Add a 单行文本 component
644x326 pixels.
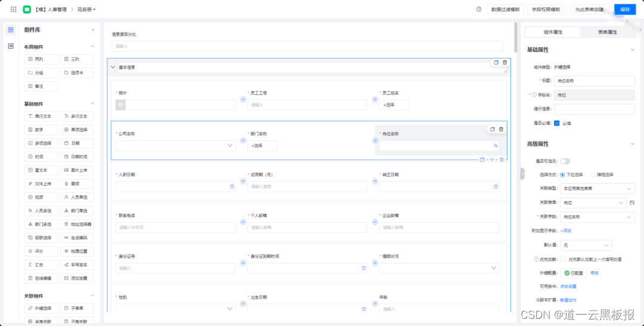[41, 116]
